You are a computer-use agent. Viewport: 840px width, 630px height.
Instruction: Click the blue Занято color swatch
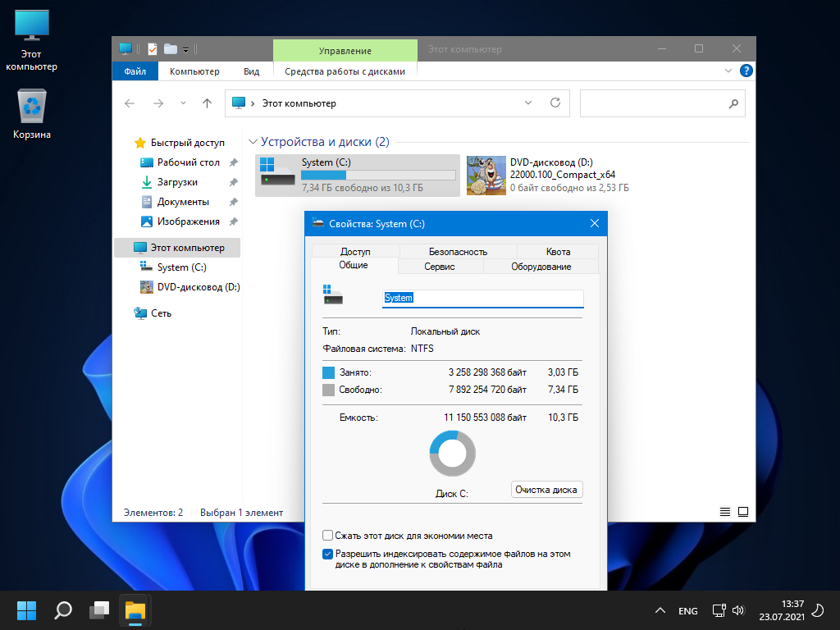point(328,373)
